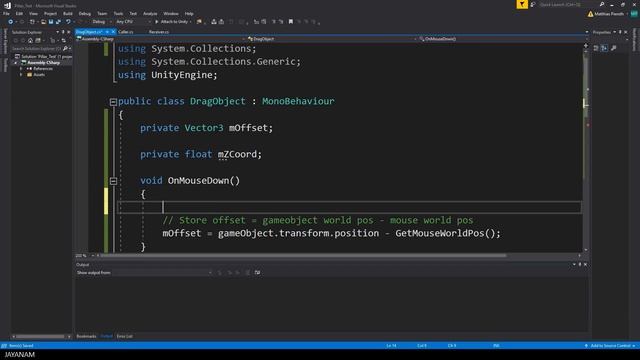Open the Debug menu

click(84, 13)
